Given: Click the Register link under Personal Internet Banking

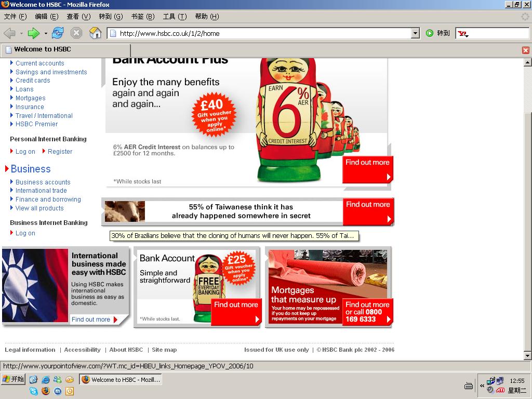Looking at the screenshot, I should (x=60, y=152).
